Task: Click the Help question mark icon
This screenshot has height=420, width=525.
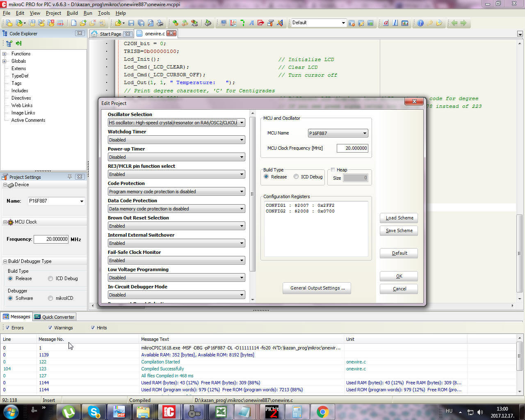Action: [x=420, y=23]
